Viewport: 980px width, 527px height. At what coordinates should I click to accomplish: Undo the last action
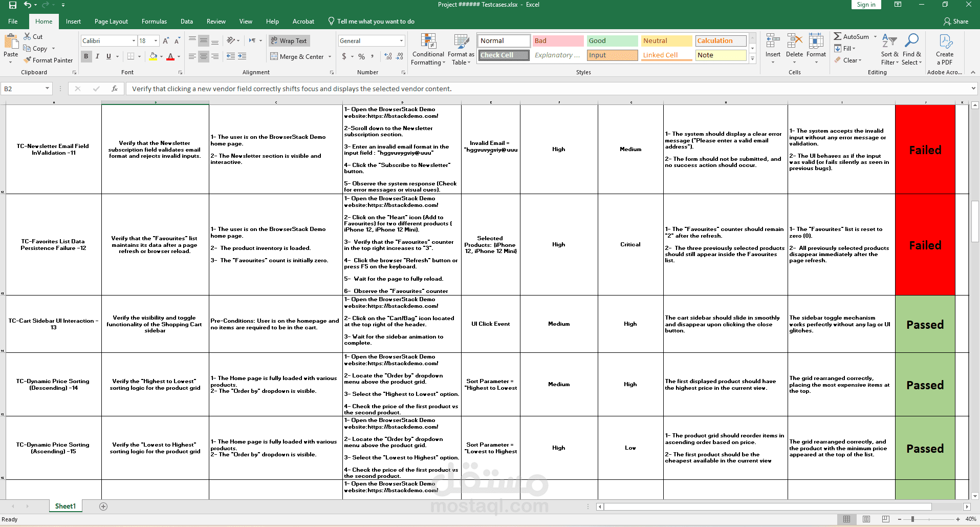(27, 5)
